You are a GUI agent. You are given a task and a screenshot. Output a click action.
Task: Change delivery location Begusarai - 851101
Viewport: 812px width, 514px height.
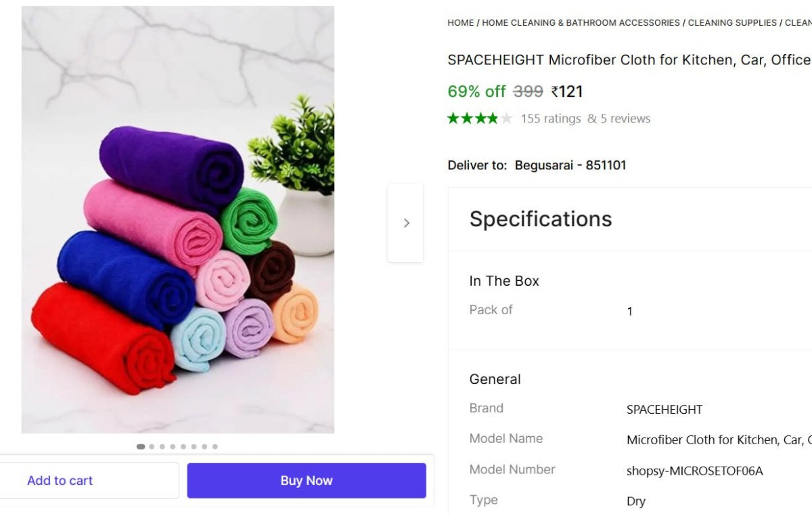coord(570,165)
